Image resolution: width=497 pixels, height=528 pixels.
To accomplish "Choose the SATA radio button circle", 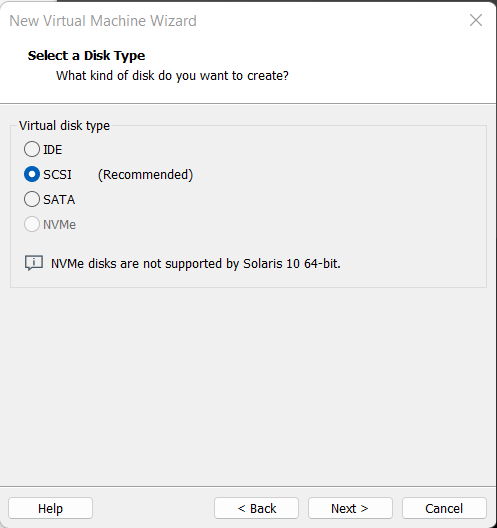I will pos(32,199).
